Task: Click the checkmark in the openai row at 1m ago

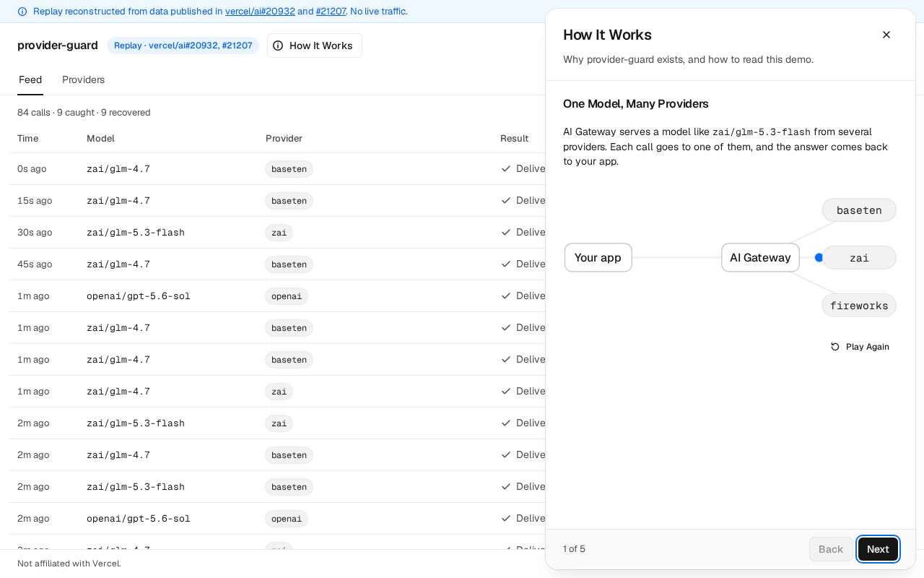Action: tap(506, 296)
